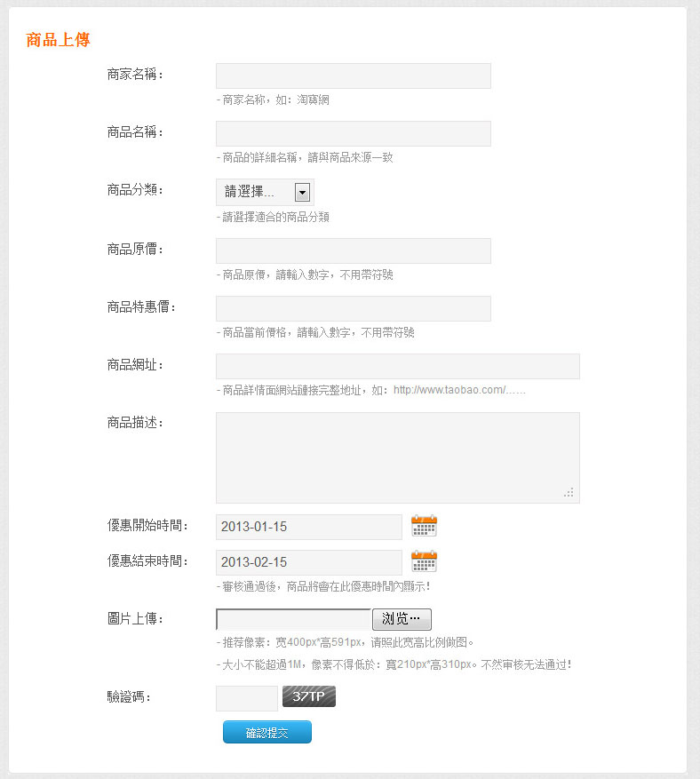Click into the 商品名稱 input box
The height and width of the screenshot is (779, 700).
[353, 134]
